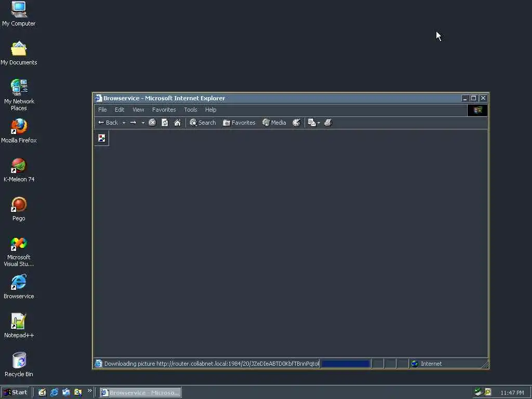The image size is (532, 399).
Task: Click the History icon in toolbar
Action: click(x=296, y=123)
